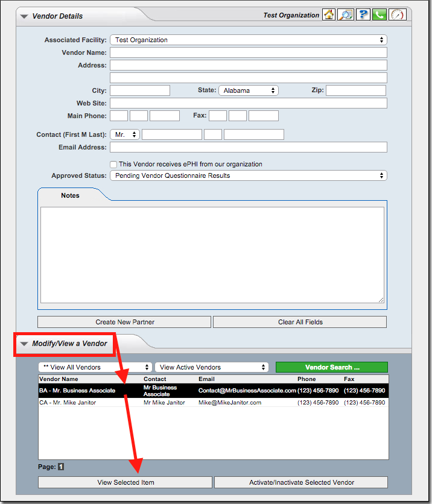The width and height of the screenshot is (432, 504).
Task: Click 'Contact@MrBusinessAssociate.com' email cell
Action: (247, 391)
